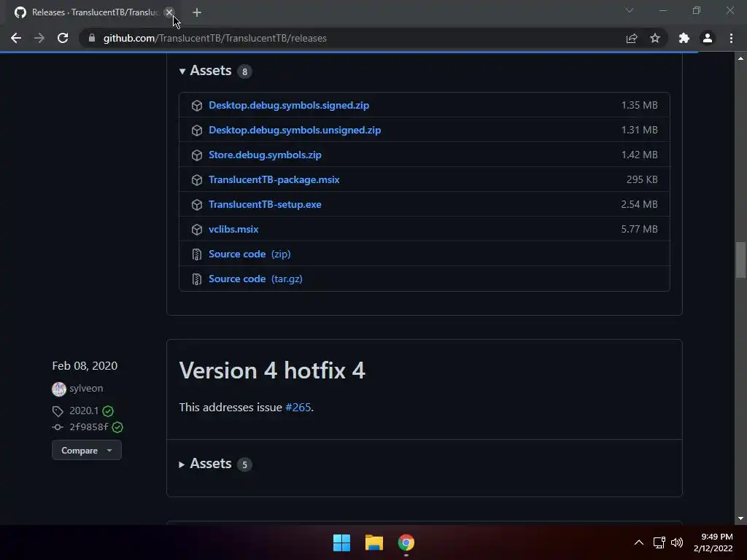Collapse the Assets 8 section

(215, 71)
